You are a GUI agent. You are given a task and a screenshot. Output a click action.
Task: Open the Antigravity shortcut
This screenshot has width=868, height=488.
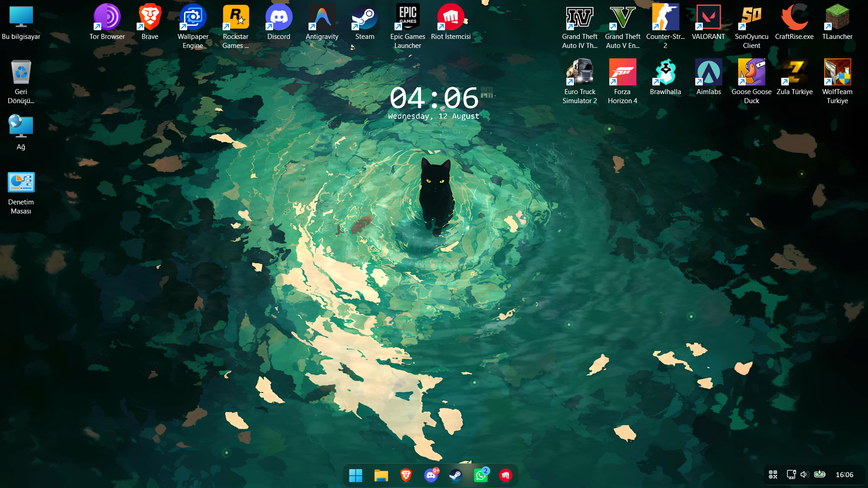322,23
